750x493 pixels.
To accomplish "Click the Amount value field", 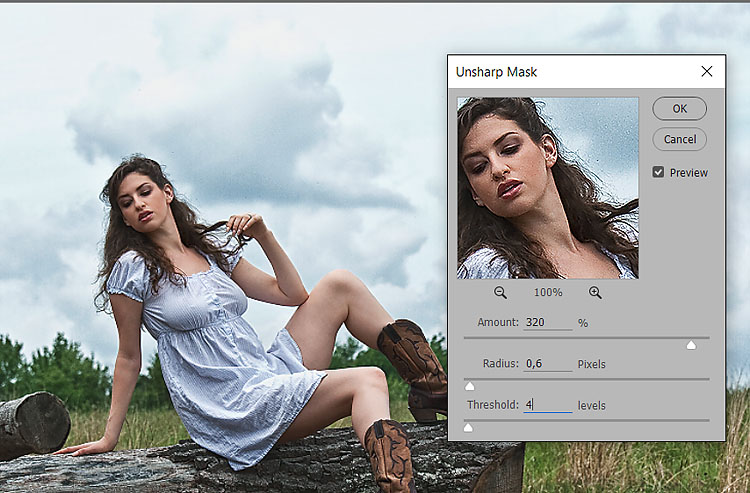I will tap(548, 322).
